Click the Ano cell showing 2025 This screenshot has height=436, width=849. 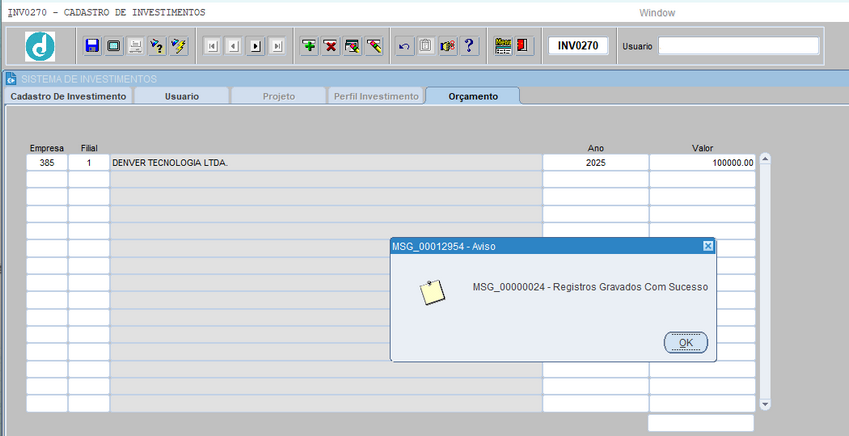pyautogui.click(x=595, y=162)
